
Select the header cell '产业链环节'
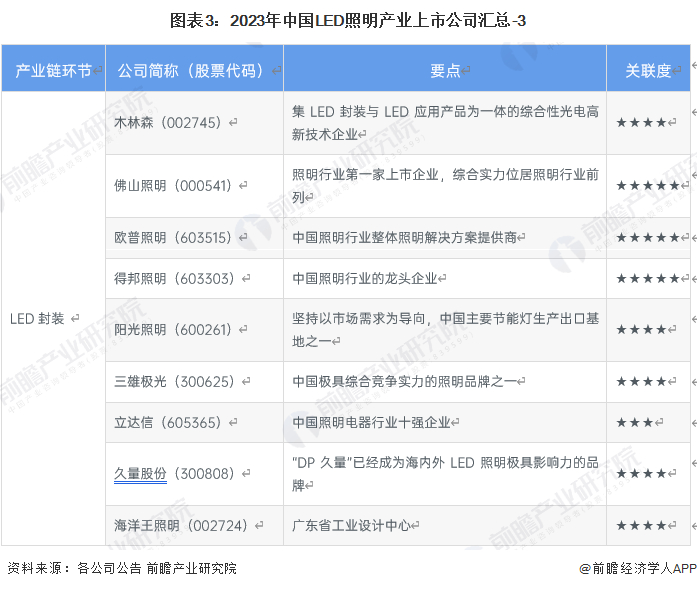pos(53,70)
